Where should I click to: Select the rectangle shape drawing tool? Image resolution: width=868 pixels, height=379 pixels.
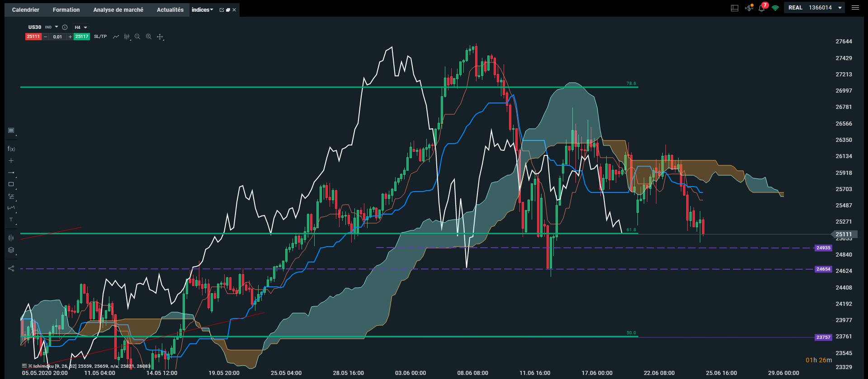click(x=11, y=184)
